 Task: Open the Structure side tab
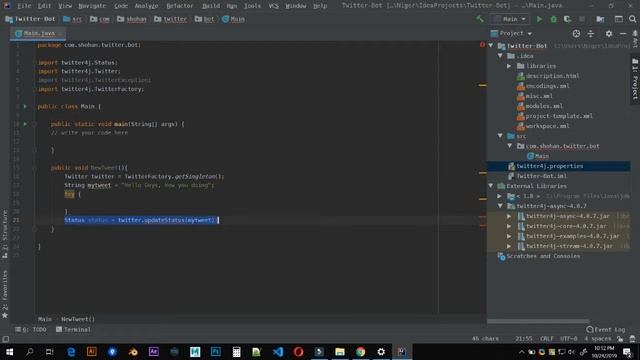pos(5,234)
